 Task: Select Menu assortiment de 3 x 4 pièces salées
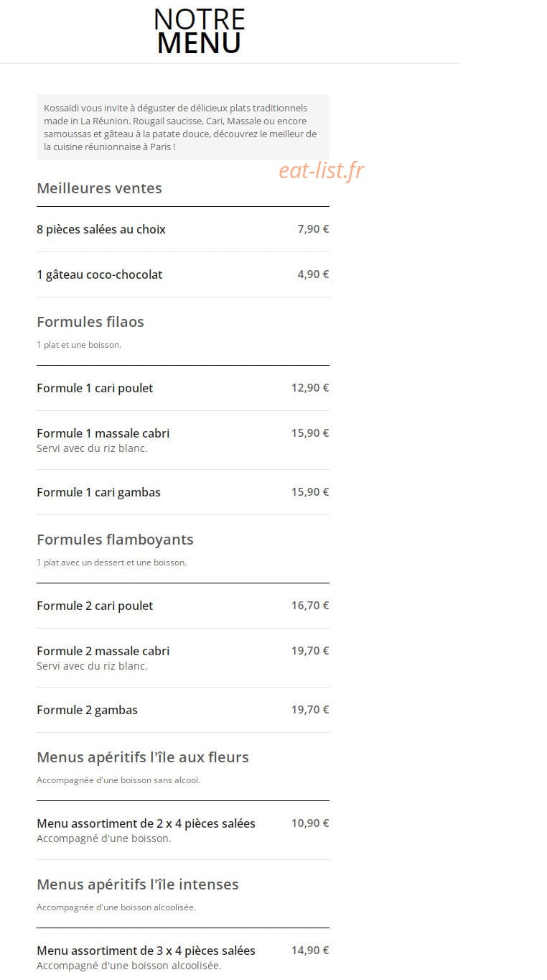point(183,957)
